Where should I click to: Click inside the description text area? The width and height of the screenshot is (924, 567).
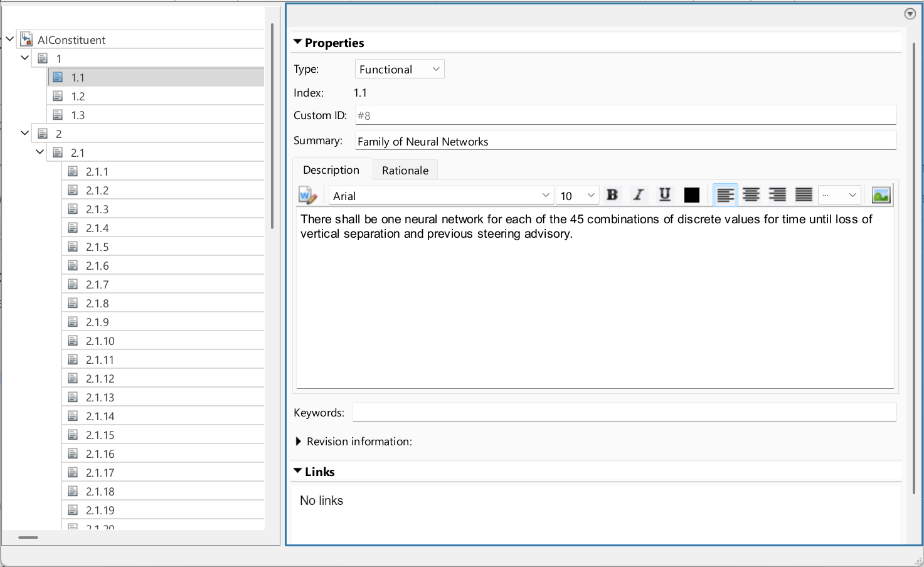tap(595, 298)
